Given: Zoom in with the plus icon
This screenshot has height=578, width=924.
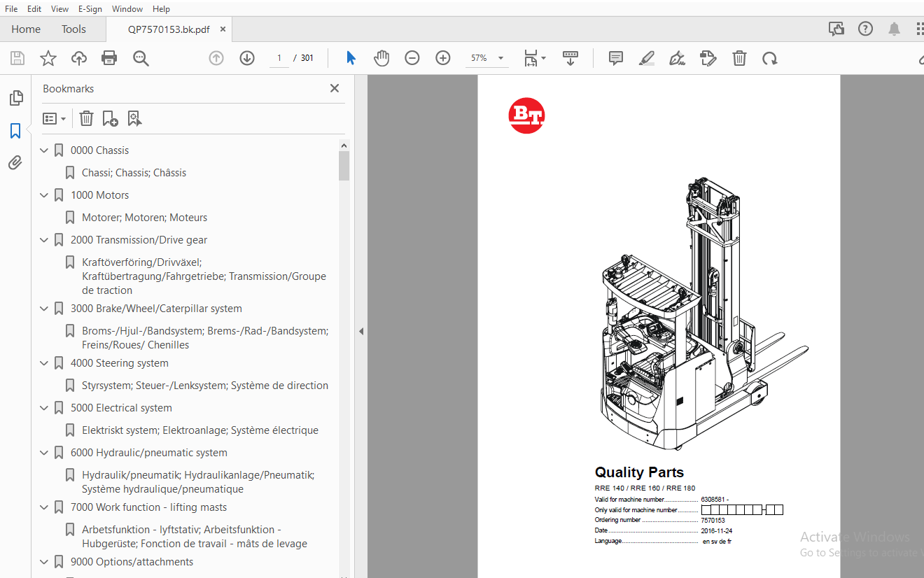Looking at the screenshot, I should 443,58.
